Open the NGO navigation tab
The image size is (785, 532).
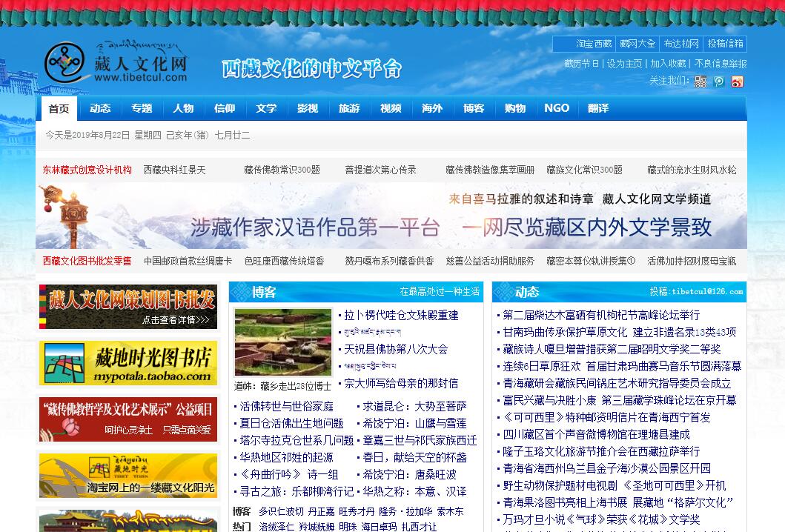557,108
